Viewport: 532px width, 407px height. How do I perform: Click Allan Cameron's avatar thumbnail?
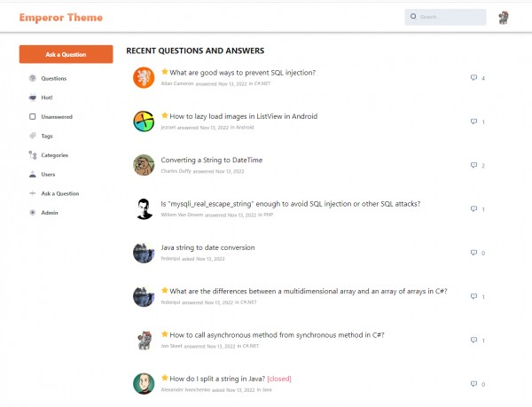pyautogui.click(x=144, y=77)
